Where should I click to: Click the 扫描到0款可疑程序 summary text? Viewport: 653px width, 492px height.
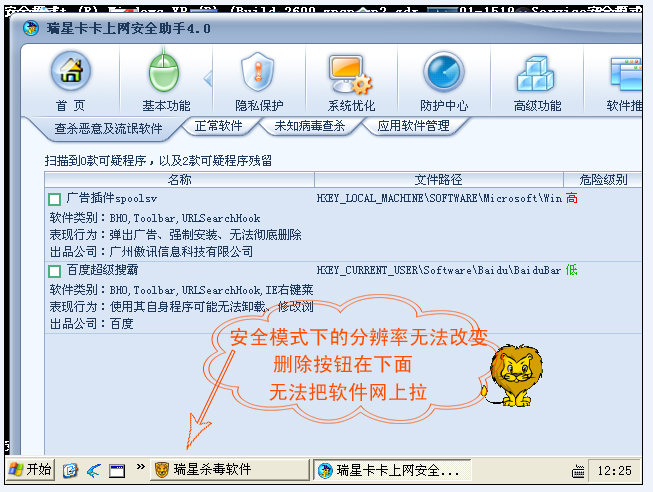point(158,160)
